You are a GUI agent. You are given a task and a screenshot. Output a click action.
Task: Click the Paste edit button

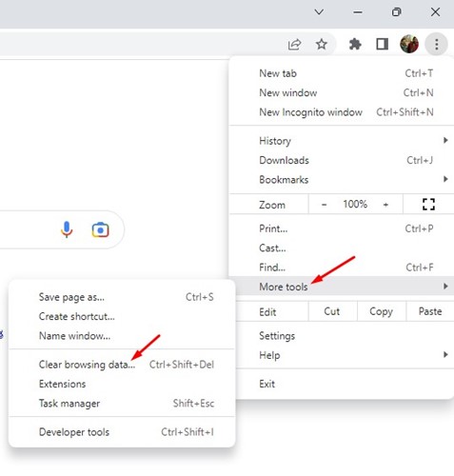pyautogui.click(x=430, y=311)
